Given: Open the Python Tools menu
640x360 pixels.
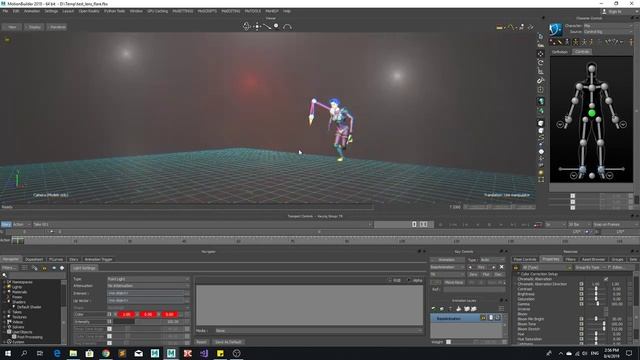Looking at the screenshot, I should tap(114, 11).
